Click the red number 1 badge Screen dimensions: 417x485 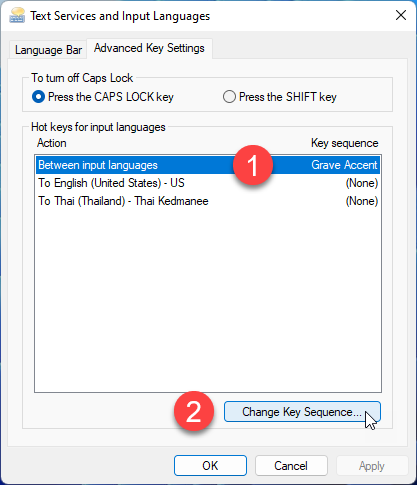(x=253, y=165)
